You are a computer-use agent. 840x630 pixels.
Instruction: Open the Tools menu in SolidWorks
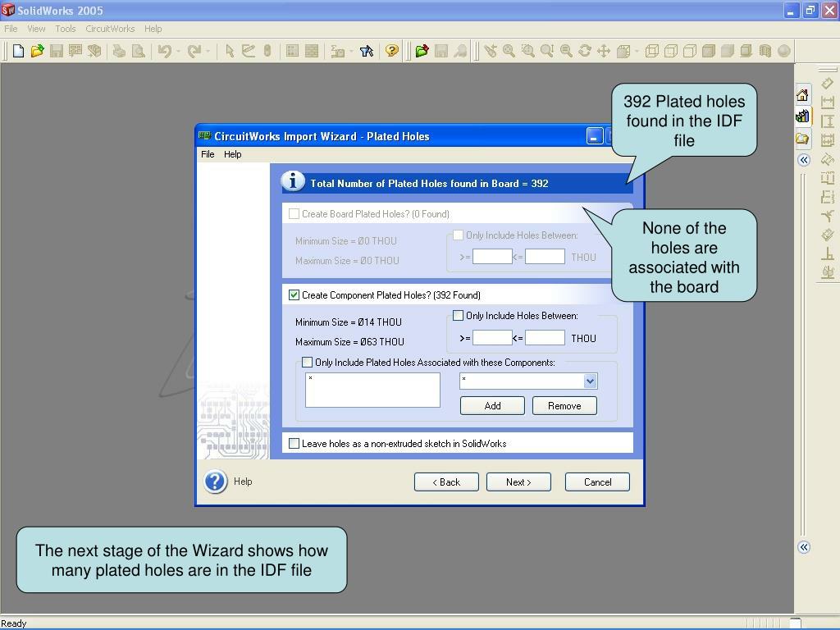coord(66,29)
